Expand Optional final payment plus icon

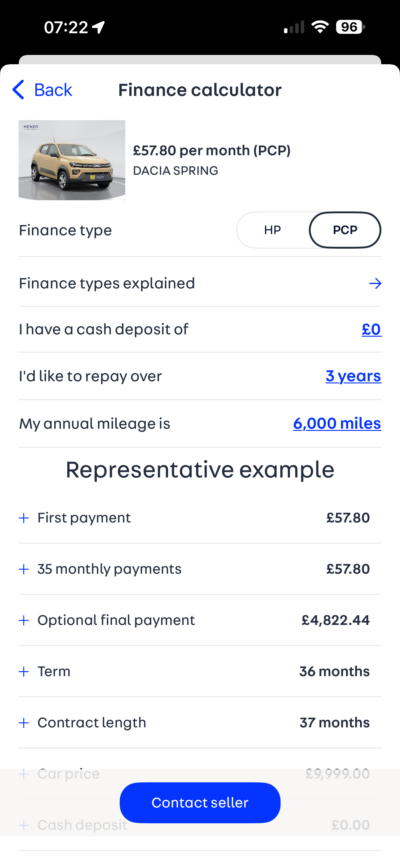click(x=24, y=620)
